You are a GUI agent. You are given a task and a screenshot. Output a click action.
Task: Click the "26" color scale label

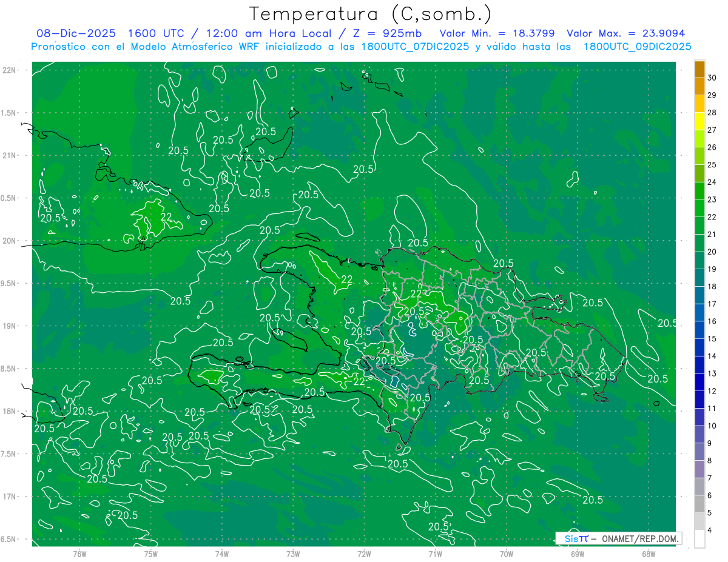712,147
